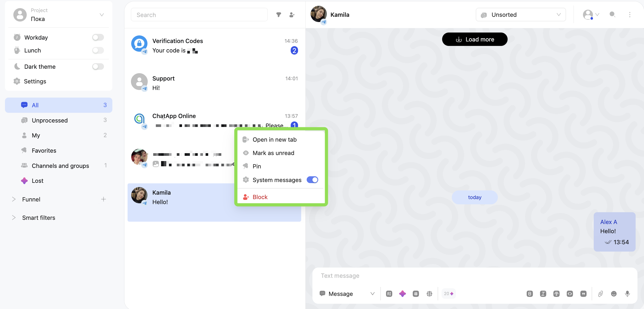Open the Message type dropdown
Screen dimensions: 644x309
347,294
